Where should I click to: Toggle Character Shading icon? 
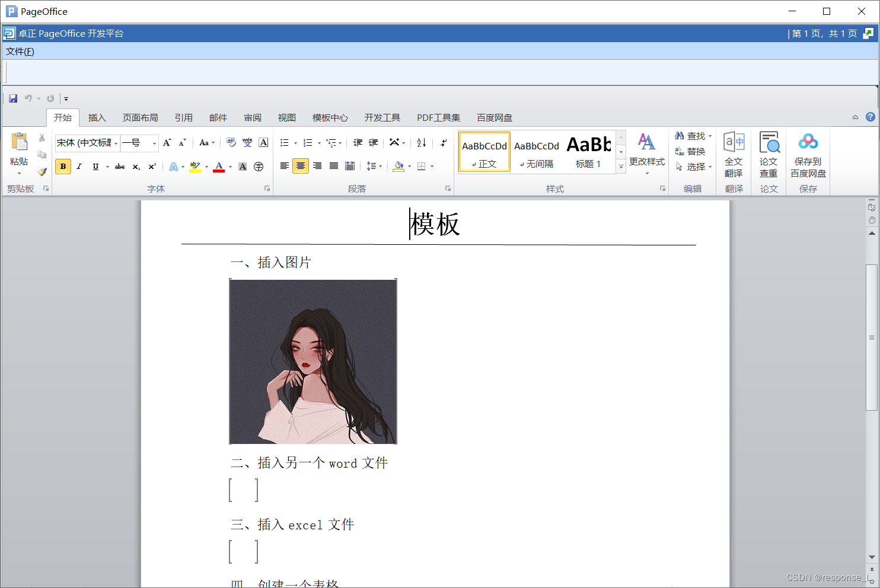pyautogui.click(x=243, y=167)
